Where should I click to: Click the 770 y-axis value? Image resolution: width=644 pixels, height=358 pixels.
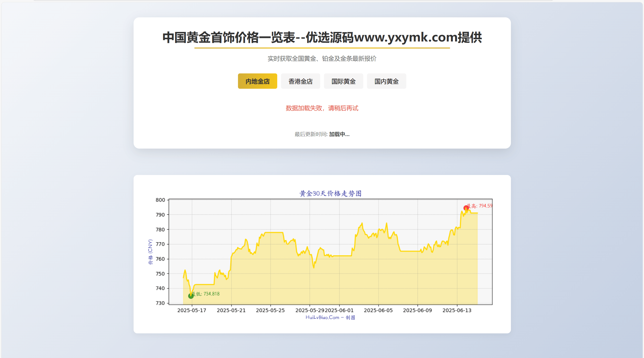pyautogui.click(x=160, y=244)
